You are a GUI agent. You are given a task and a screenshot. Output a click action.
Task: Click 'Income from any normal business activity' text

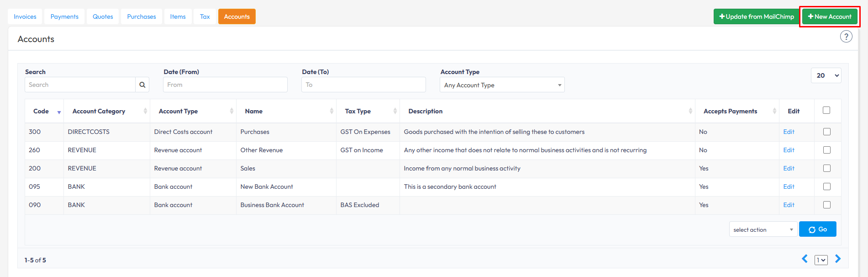pos(462,168)
